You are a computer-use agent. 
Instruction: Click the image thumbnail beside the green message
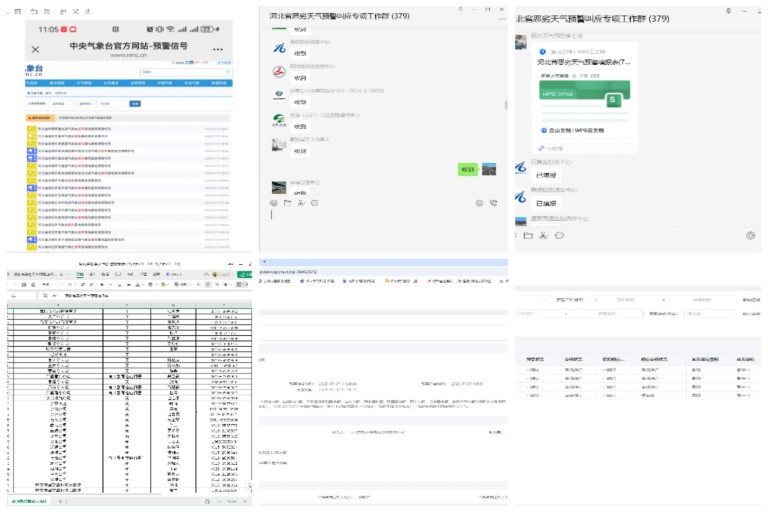[489, 170]
